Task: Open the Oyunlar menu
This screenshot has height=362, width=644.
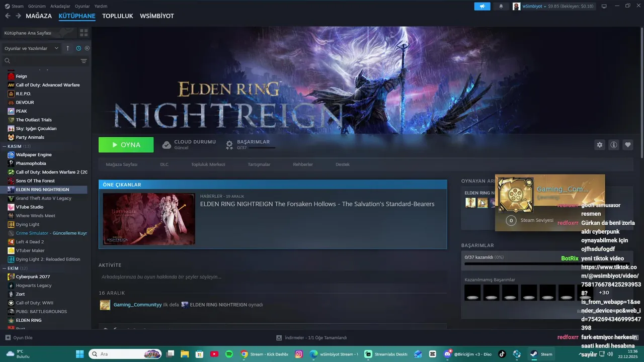Action: click(x=82, y=6)
